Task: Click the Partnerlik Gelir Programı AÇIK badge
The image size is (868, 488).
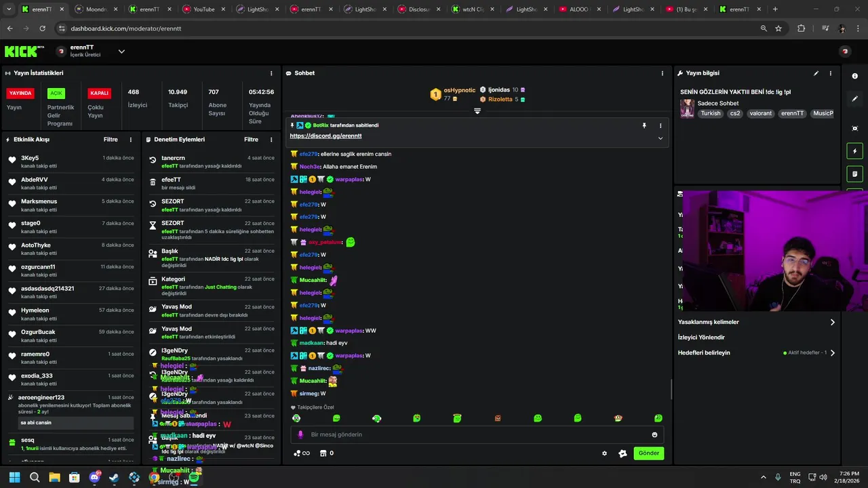Action: click(x=56, y=94)
